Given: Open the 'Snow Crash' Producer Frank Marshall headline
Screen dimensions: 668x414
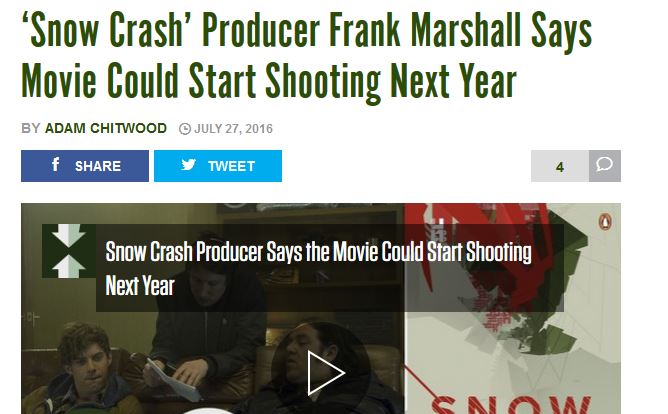Looking at the screenshot, I should tap(307, 55).
